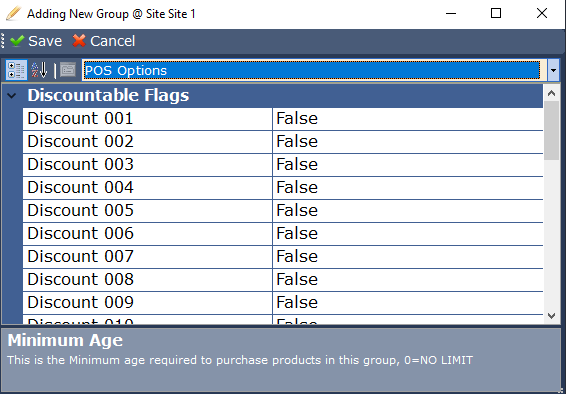The width and height of the screenshot is (566, 394).
Task: Click the toolbar grip handle
Action: [x=3, y=41]
